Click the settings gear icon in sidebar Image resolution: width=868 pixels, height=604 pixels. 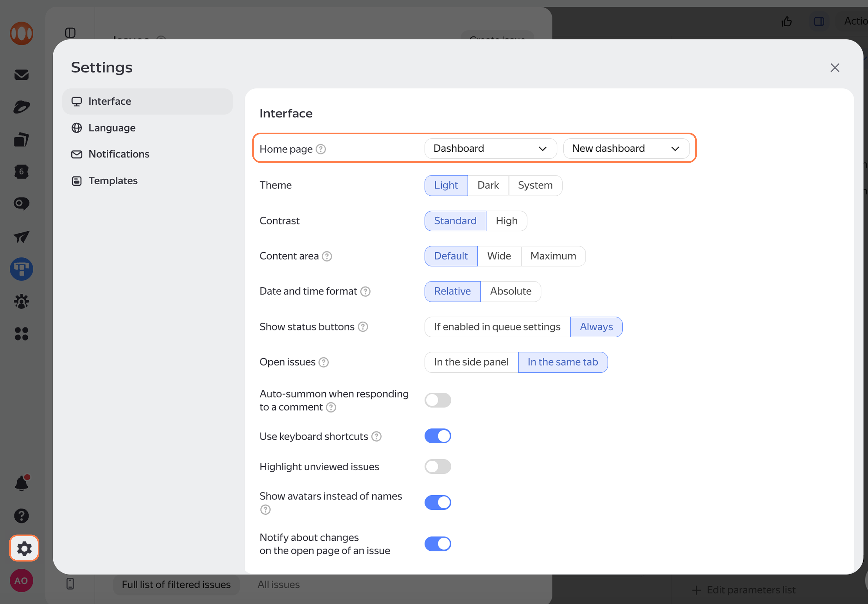(24, 549)
